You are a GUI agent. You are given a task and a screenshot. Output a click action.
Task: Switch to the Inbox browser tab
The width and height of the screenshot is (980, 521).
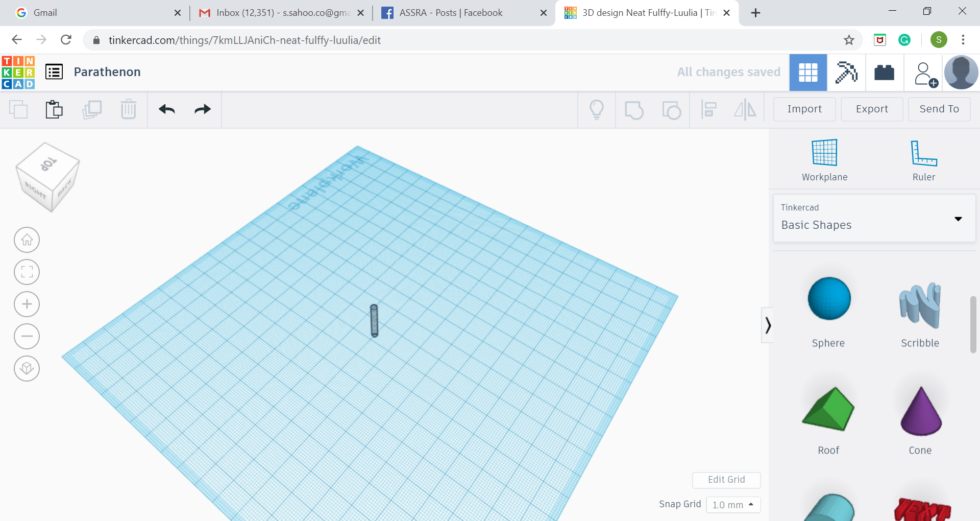(x=280, y=13)
